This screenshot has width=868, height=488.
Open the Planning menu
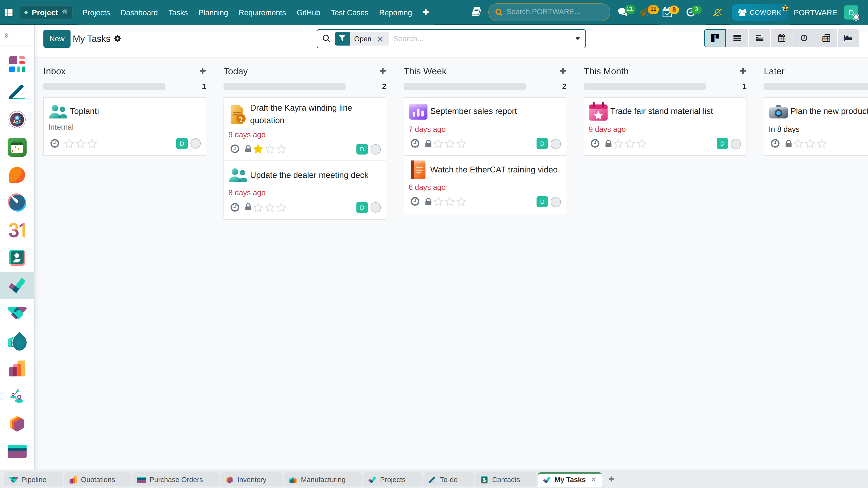tap(213, 12)
